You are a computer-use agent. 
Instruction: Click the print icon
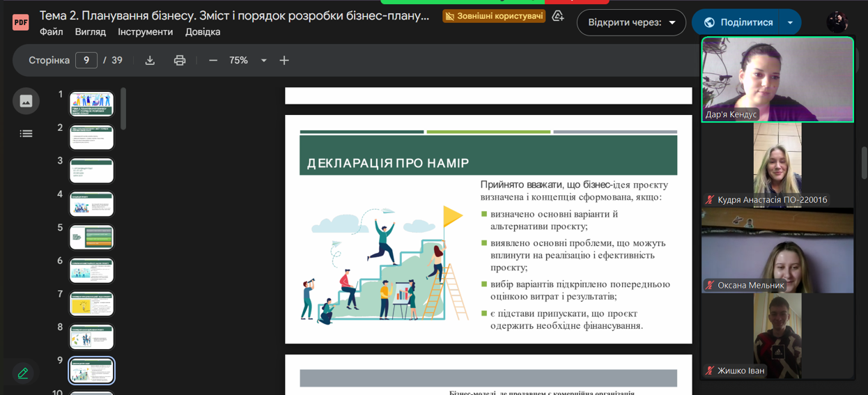180,61
